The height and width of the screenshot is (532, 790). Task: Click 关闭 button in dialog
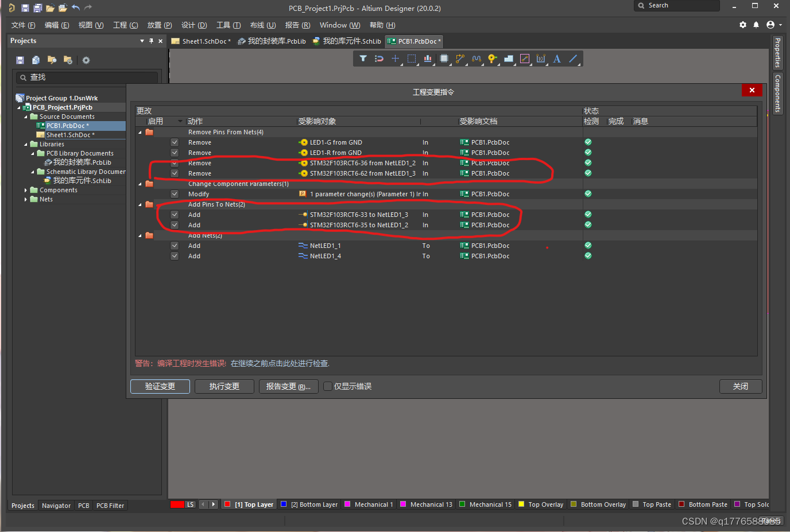[x=741, y=386]
